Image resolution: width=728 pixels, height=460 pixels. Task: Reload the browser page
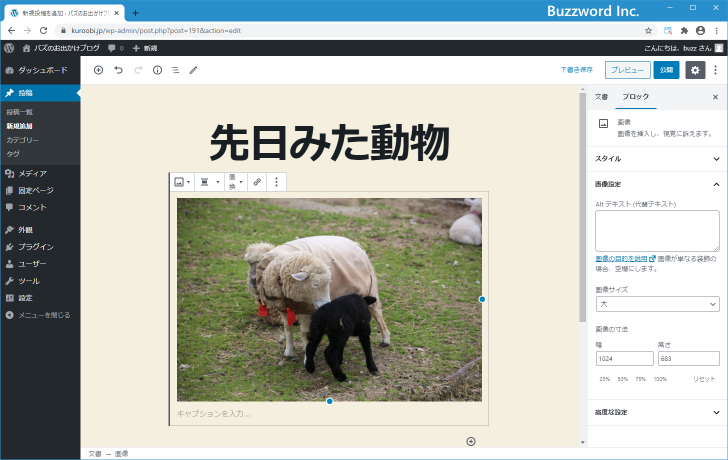click(43, 31)
